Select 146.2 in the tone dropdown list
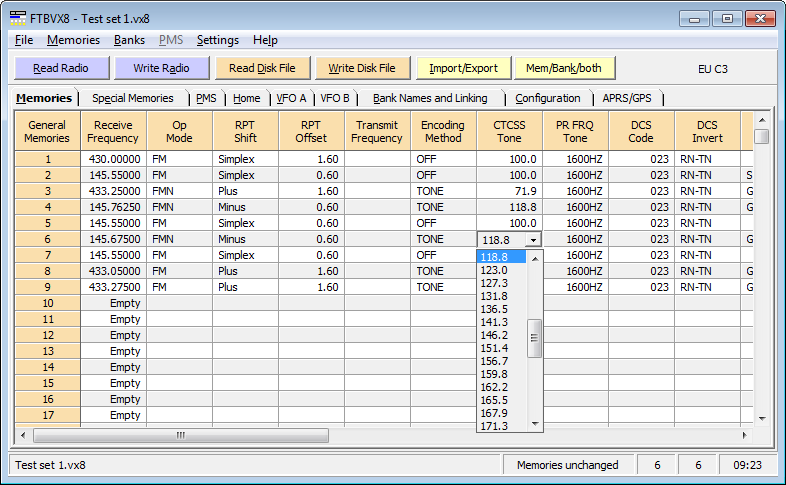 [501, 335]
